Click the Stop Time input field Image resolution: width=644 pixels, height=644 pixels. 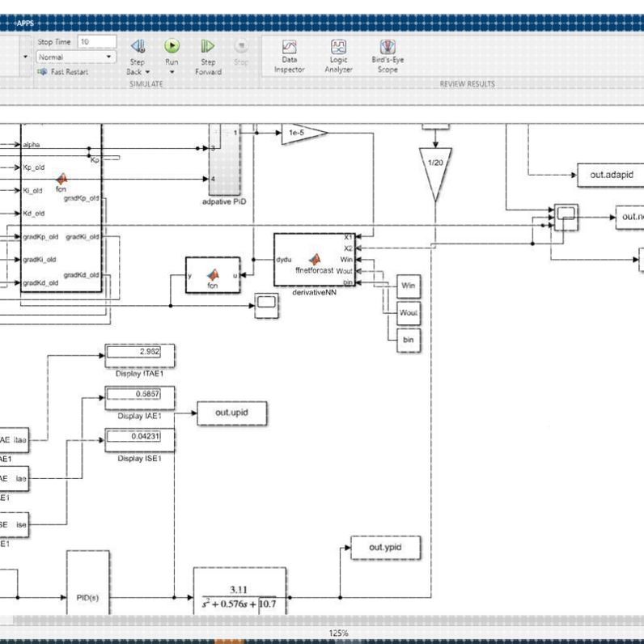[x=97, y=41]
